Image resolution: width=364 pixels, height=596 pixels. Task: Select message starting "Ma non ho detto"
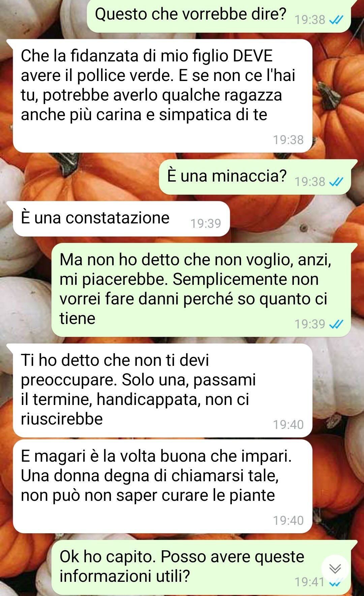click(201, 290)
